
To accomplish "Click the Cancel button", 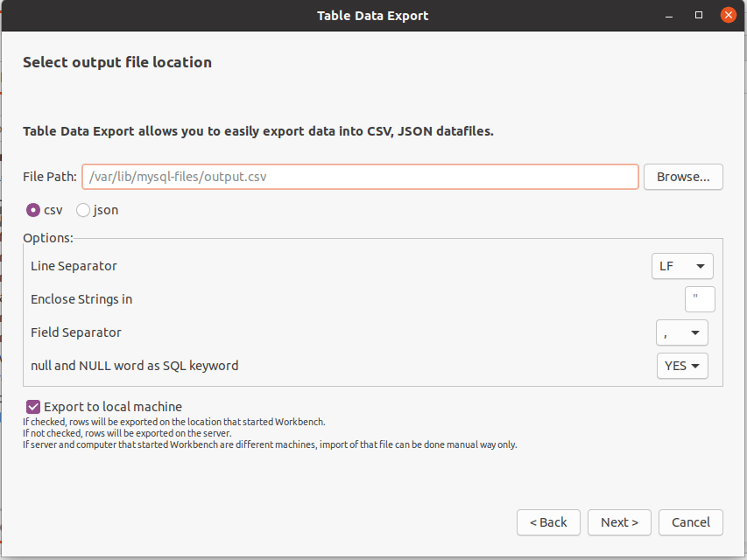I will click(690, 522).
